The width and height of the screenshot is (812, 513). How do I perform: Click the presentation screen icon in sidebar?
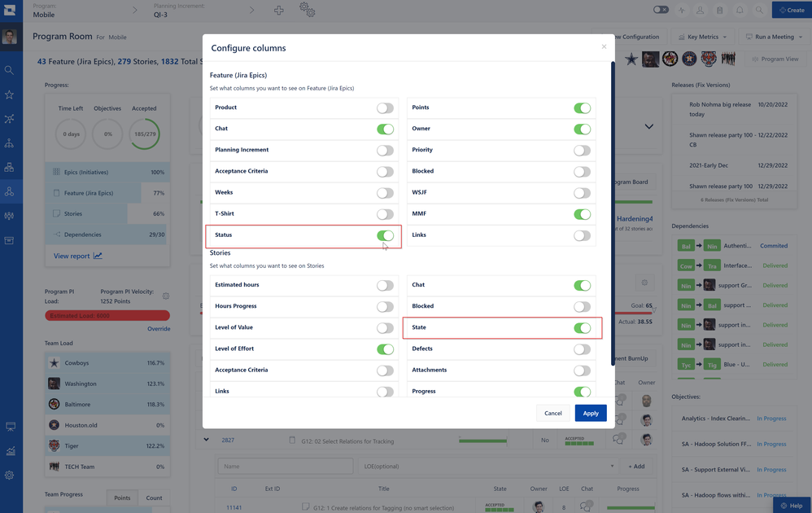(x=11, y=427)
